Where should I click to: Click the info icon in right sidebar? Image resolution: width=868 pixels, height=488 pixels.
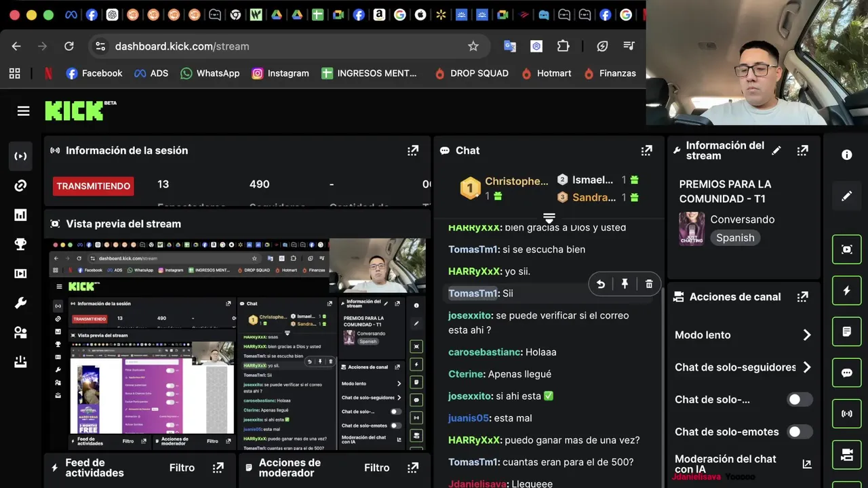(847, 155)
